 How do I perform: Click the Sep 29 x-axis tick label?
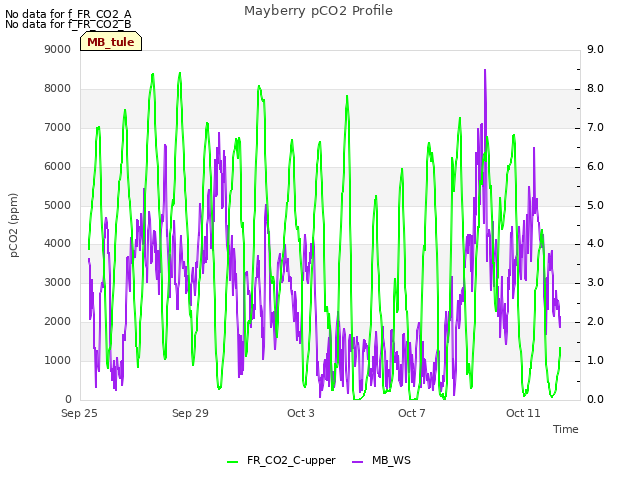point(190,413)
